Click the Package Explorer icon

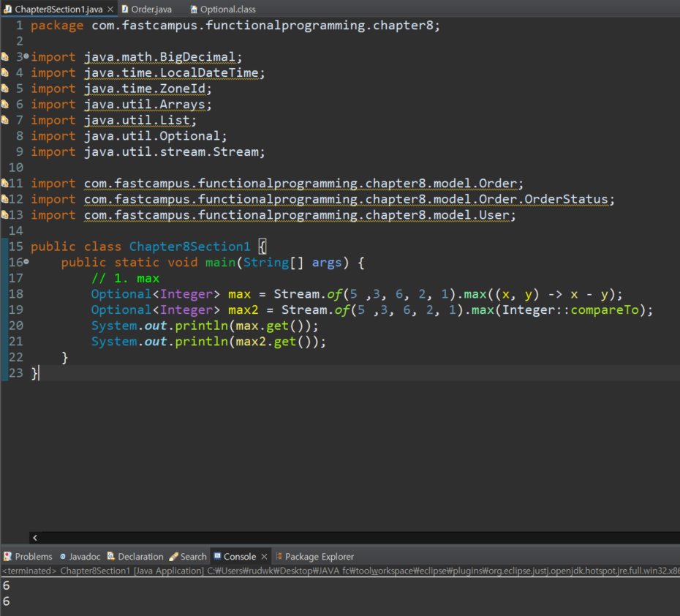[279, 556]
